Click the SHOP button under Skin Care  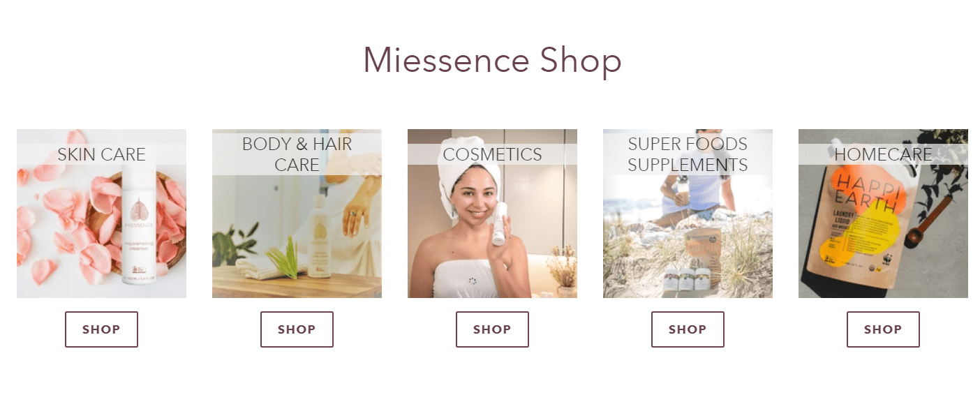pos(101,329)
